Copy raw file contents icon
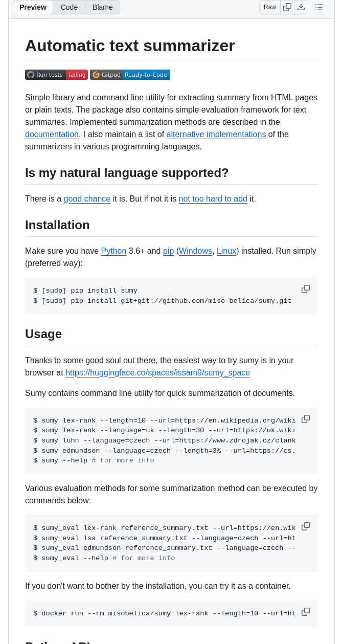The width and height of the screenshot is (343, 644). [287, 7]
